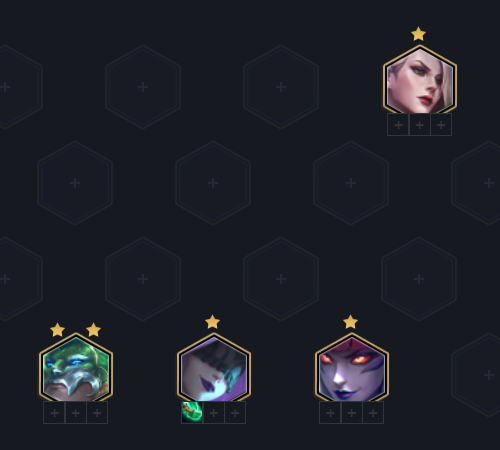Viewport: 500px width, 450px height.
Task: Add item to red-eyed champion's last item slot
Action: pos(373,413)
